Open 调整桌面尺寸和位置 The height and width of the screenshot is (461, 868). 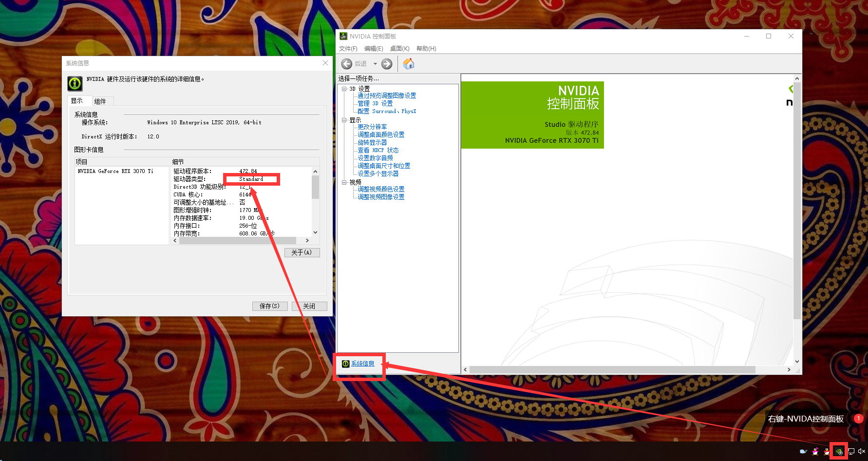[384, 166]
